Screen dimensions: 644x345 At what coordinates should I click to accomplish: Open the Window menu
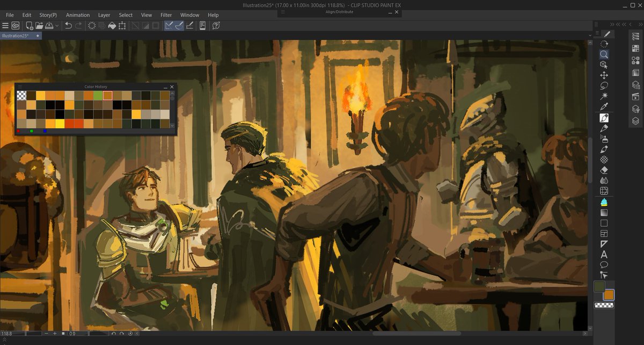(189, 15)
